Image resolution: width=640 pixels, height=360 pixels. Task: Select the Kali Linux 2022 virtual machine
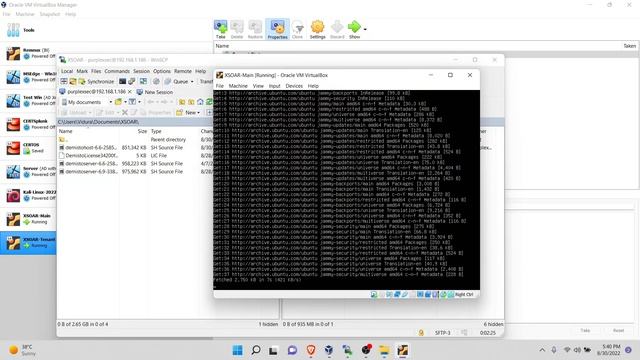point(28,196)
